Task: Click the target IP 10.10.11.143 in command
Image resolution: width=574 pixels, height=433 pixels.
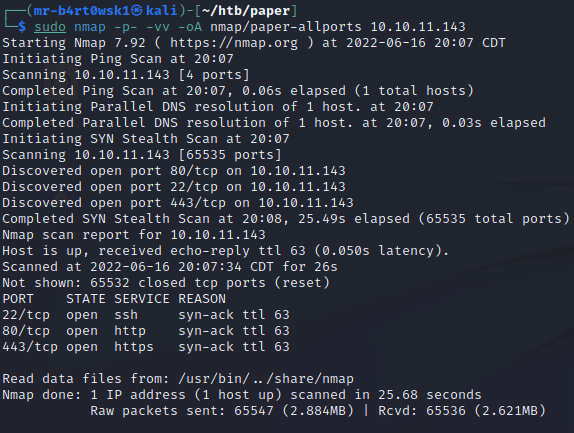Action: 418,27
